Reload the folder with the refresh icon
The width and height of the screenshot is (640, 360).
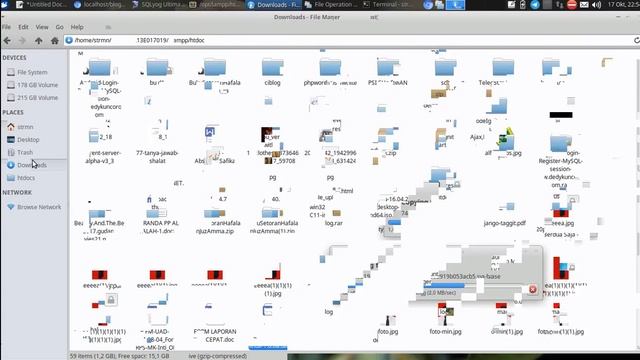pos(636,40)
